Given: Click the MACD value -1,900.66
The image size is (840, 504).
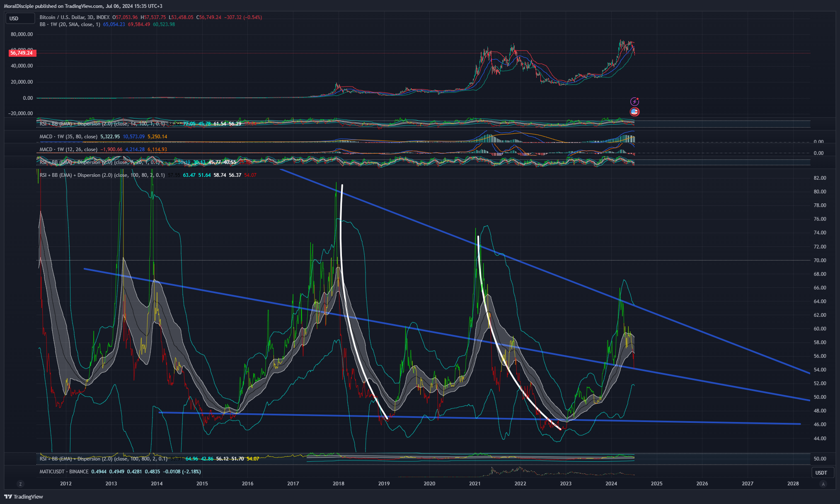Looking at the screenshot, I should [x=111, y=150].
